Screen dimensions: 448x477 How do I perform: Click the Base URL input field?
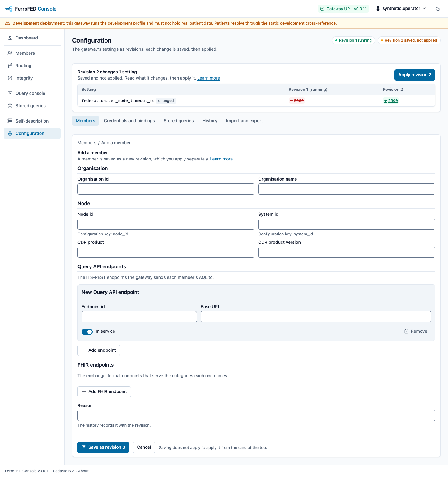pos(316,317)
